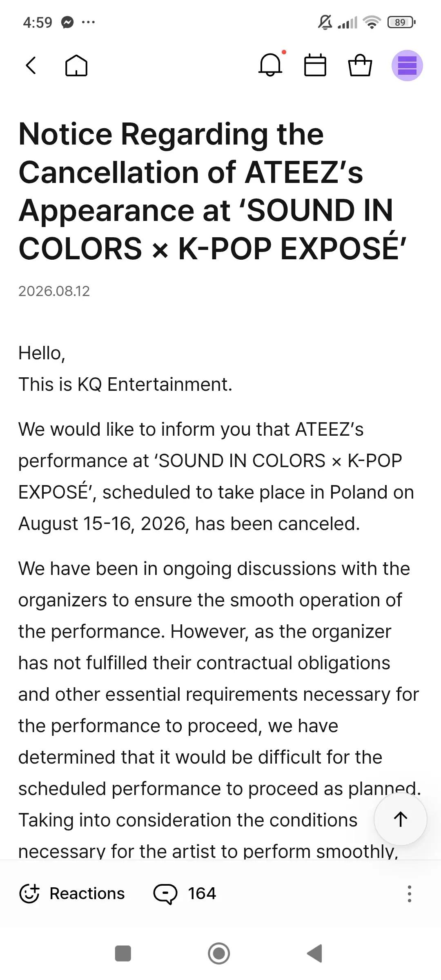
Task: Open the purple menu button
Action: coord(407,65)
